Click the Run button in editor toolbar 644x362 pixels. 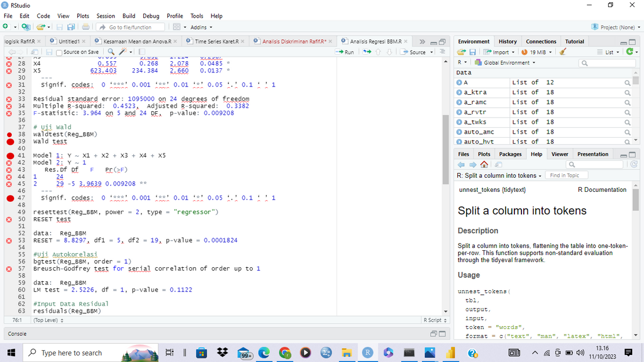[345, 52]
